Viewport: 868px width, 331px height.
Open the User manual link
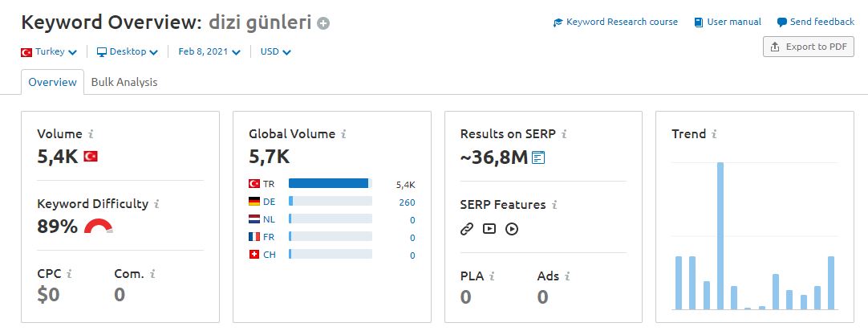pyautogui.click(x=728, y=22)
